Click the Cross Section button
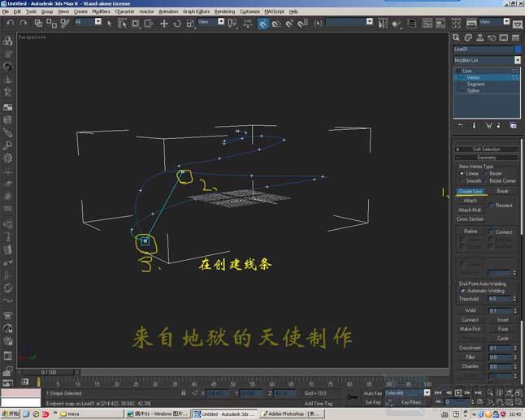The width and height of the screenshot is (525, 420). coord(470,219)
